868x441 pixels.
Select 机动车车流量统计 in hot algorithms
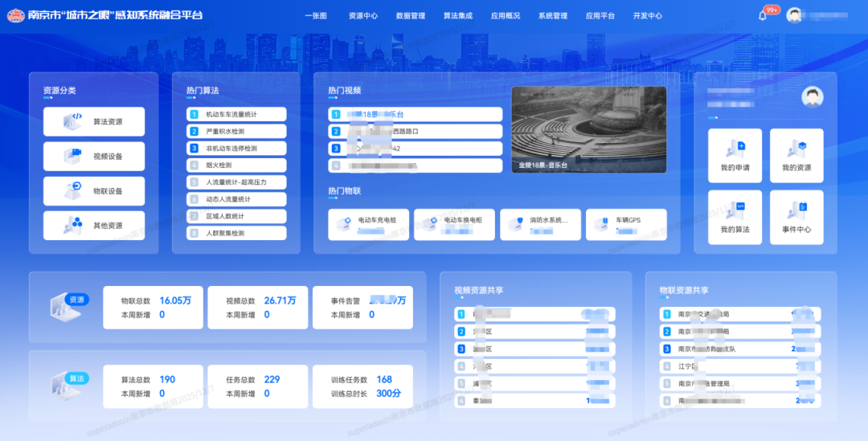click(x=236, y=115)
